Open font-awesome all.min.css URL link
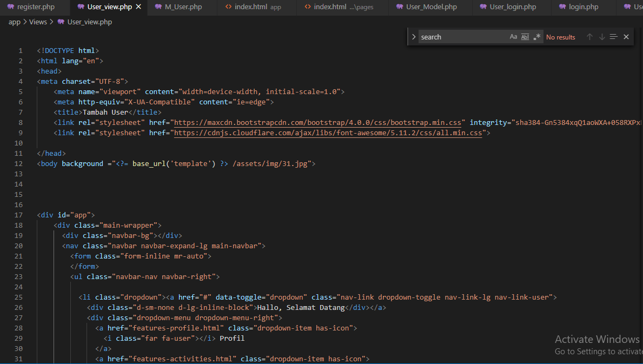The image size is (643, 364). pos(328,133)
